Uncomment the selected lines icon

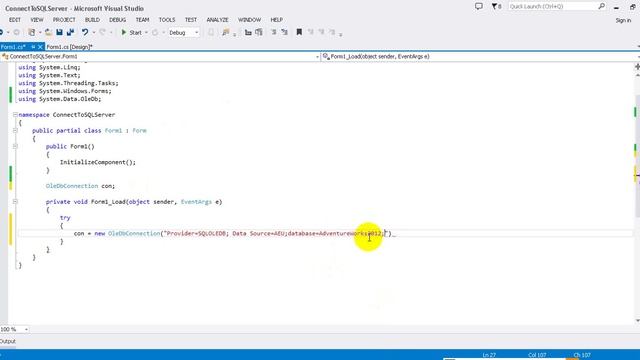[284, 32]
